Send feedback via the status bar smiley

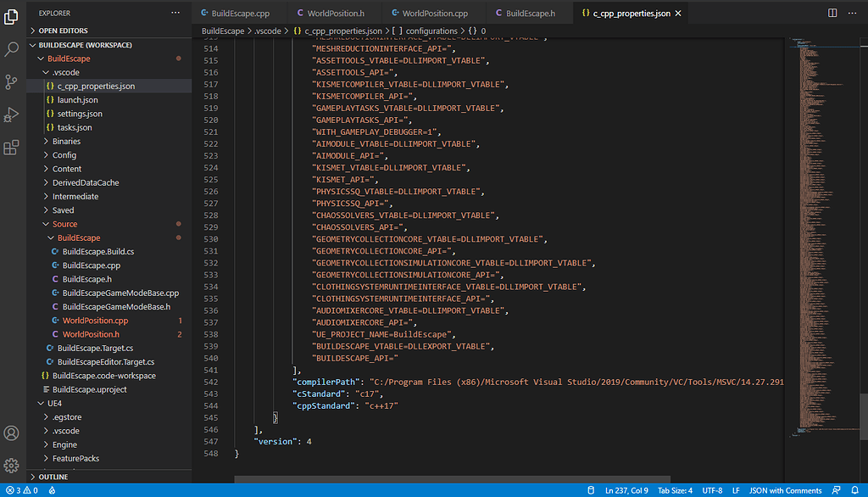click(836, 490)
